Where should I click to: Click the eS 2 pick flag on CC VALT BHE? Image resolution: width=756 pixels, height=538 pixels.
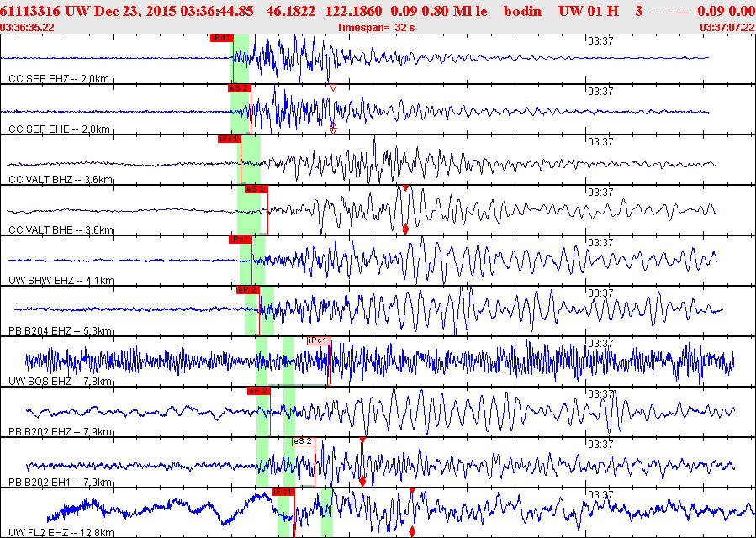pyautogui.click(x=256, y=189)
